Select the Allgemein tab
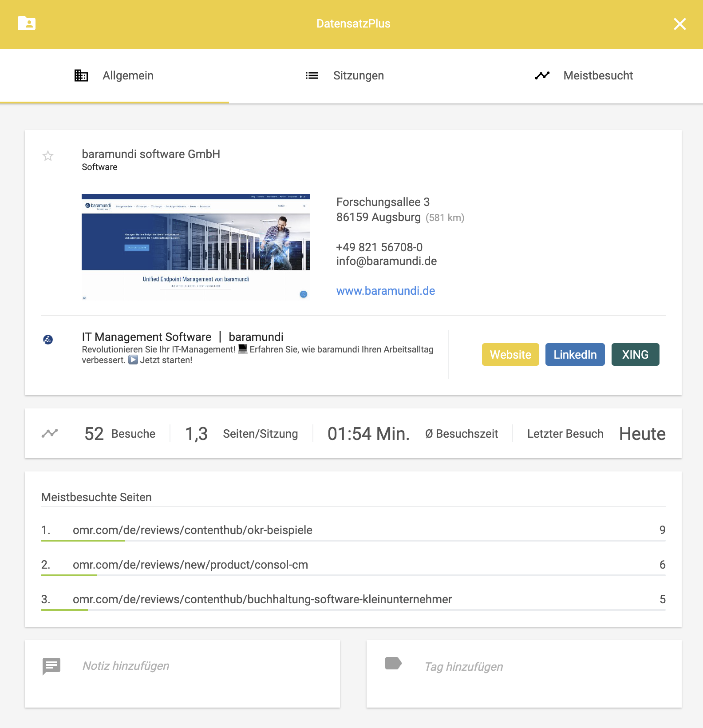The height and width of the screenshot is (728, 703). pyautogui.click(x=114, y=75)
